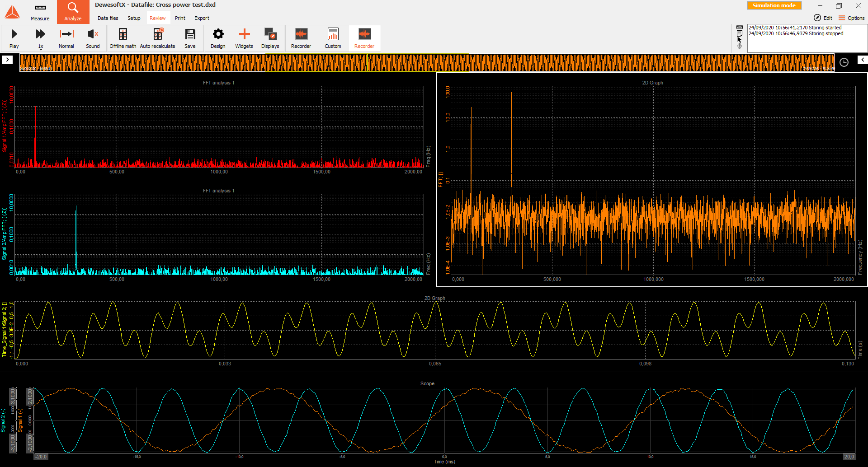Screen dimensions: 868x467
Task: Expand the right side panel arrow
Action: [862, 60]
